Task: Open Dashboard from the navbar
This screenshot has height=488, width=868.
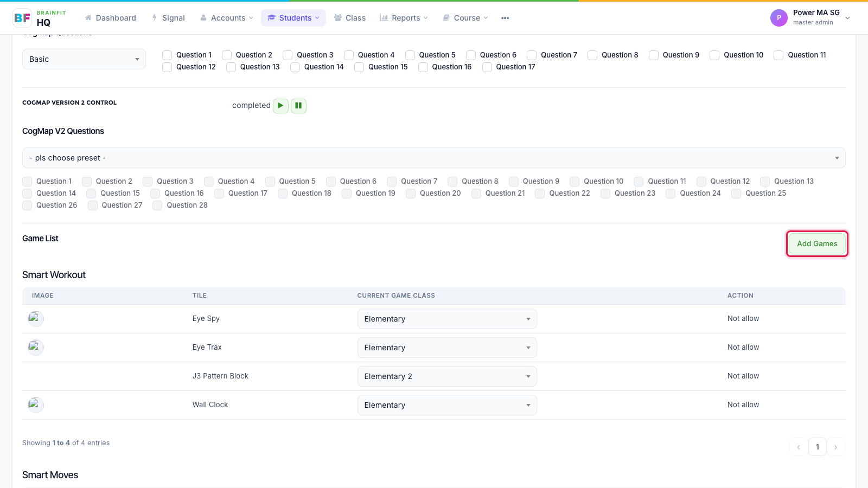Action: [x=111, y=18]
